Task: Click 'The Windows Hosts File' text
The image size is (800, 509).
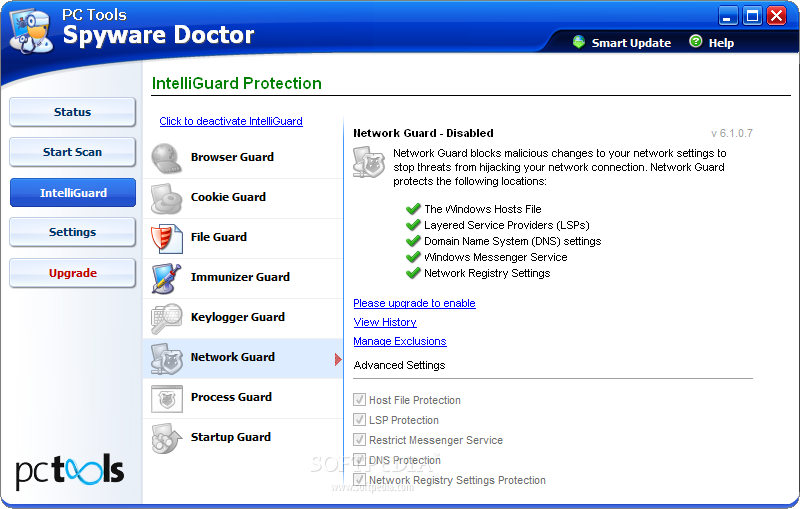Action: pos(483,209)
